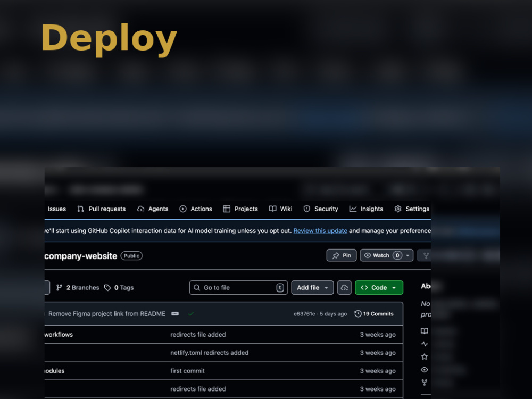Open commit hash e63761e

pos(304,314)
